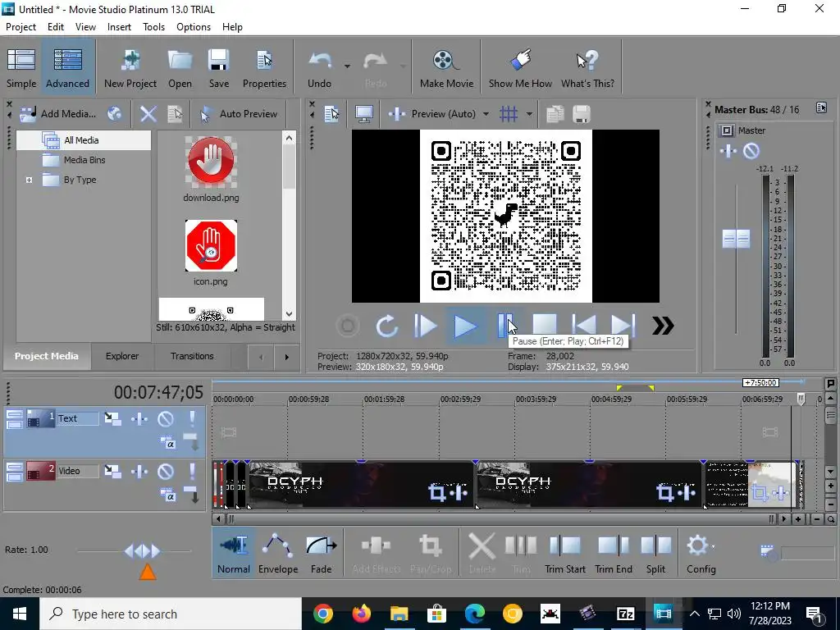Remove selected media with X icon
This screenshot has height=630, width=840.
[x=148, y=113]
